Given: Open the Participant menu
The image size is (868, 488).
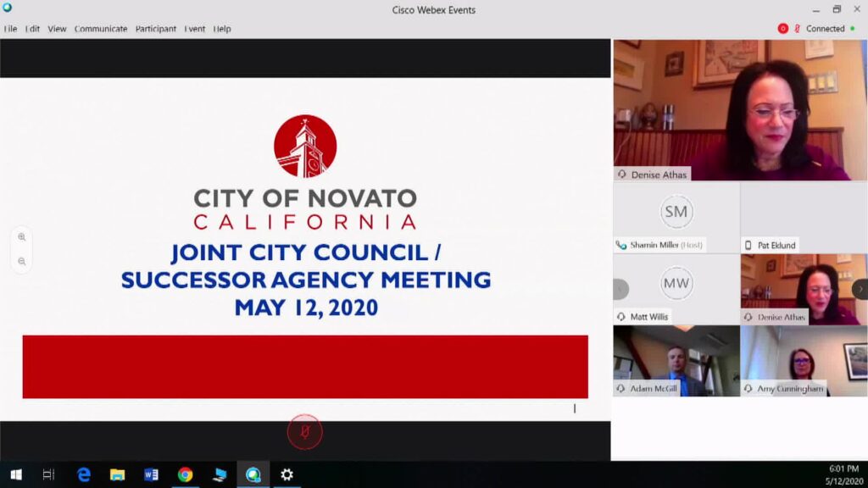Looking at the screenshot, I should pos(155,29).
